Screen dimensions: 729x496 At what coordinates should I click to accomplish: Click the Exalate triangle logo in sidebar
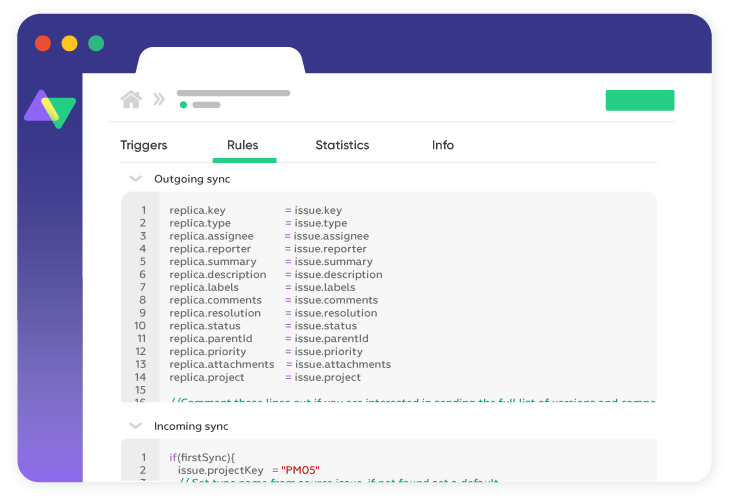click(50, 109)
